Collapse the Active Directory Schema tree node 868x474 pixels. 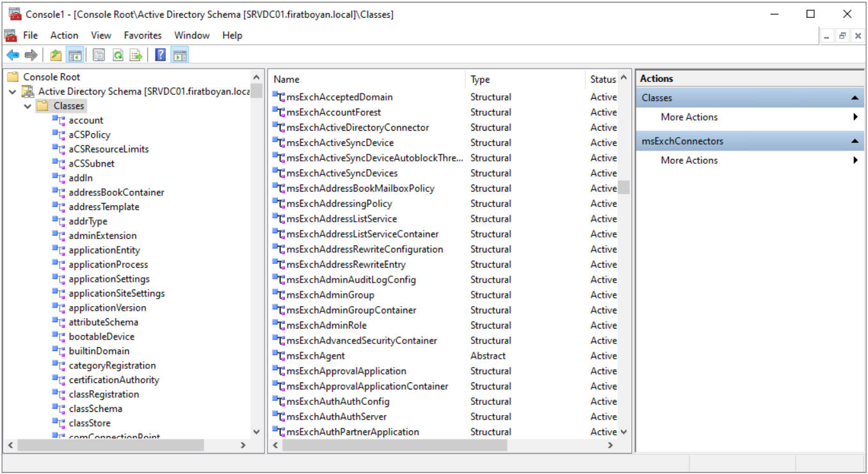tap(13, 92)
